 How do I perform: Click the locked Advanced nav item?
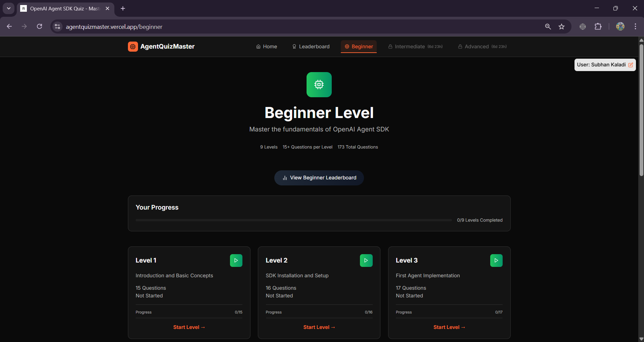click(x=482, y=47)
